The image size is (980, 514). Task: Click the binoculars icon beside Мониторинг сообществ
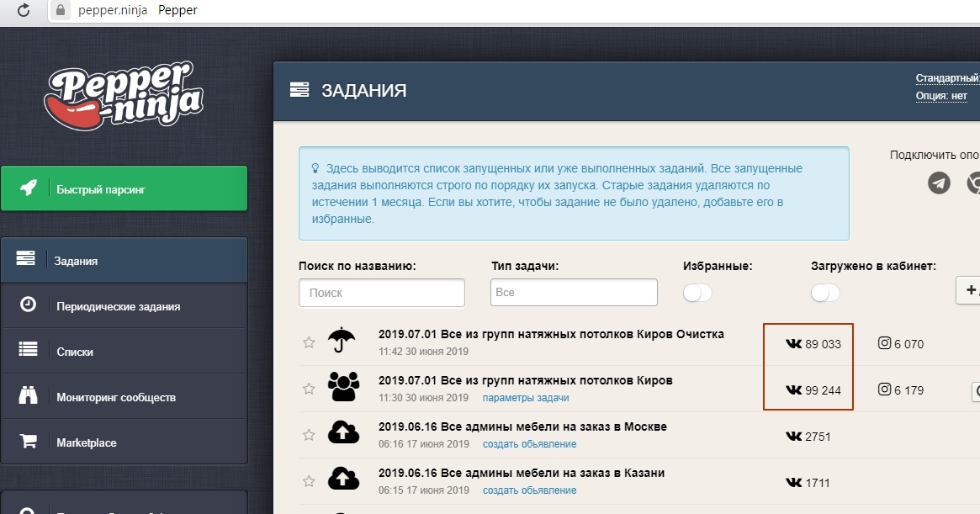point(28,395)
